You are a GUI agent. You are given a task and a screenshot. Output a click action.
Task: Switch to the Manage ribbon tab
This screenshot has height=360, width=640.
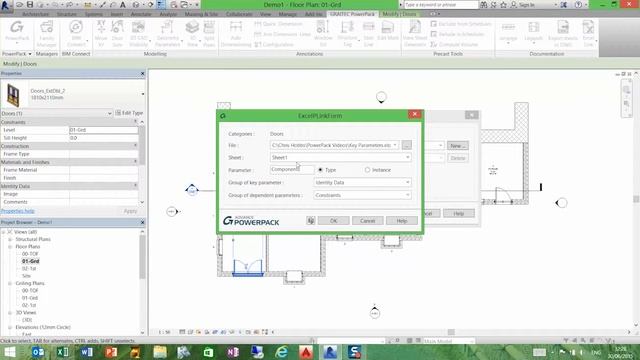(x=287, y=14)
